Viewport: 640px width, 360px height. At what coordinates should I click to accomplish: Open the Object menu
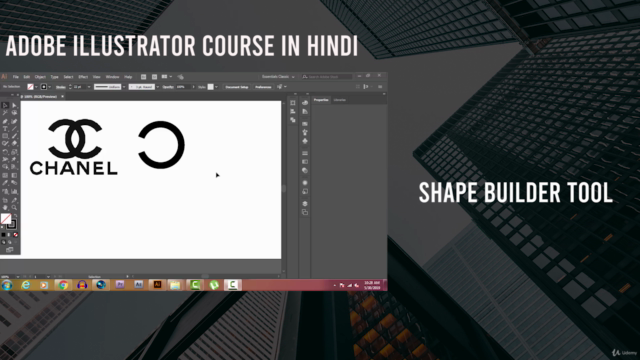40,77
